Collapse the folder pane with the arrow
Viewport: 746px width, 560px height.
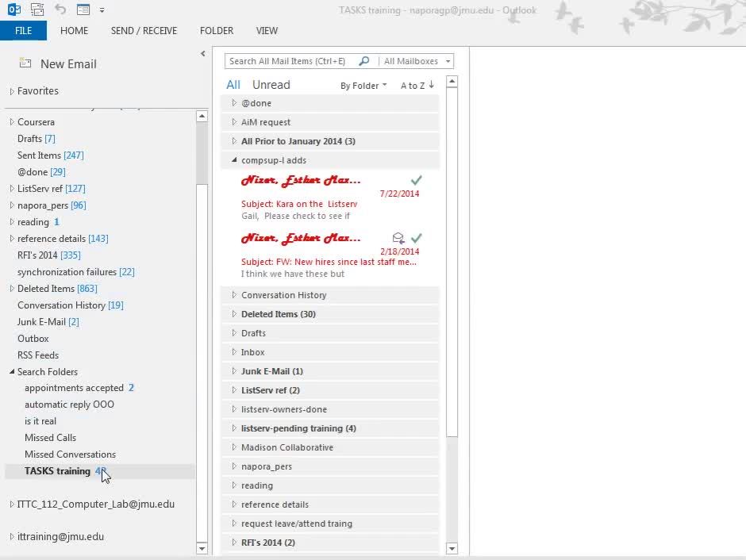click(x=203, y=54)
